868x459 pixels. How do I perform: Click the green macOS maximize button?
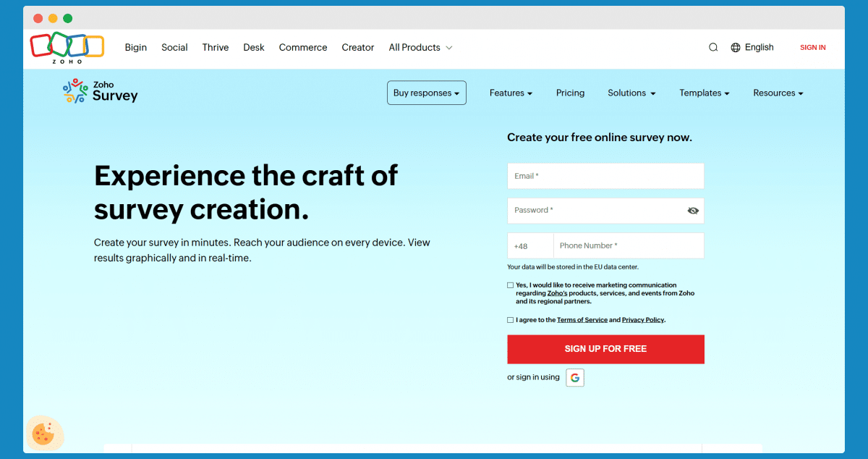coord(67,18)
